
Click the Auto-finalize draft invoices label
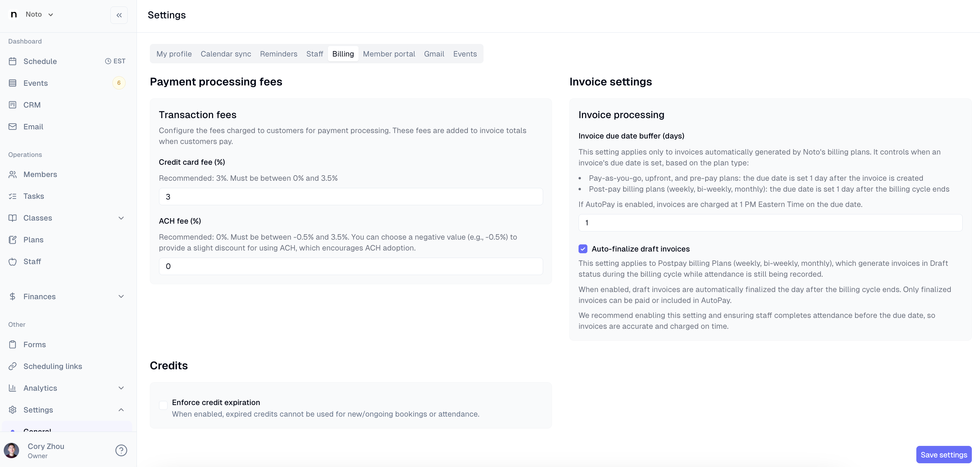641,249
